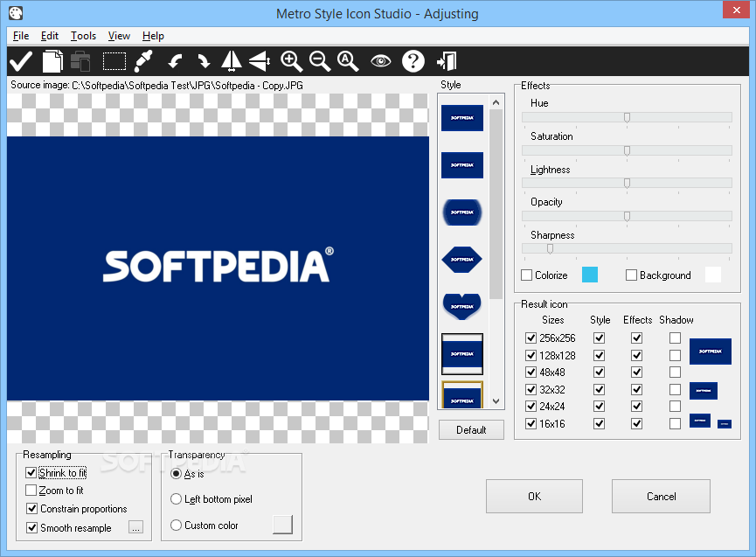Click the Copy document toolbar icon
The height and width of the screenshot is (557, 756).
tap(52, 61)
